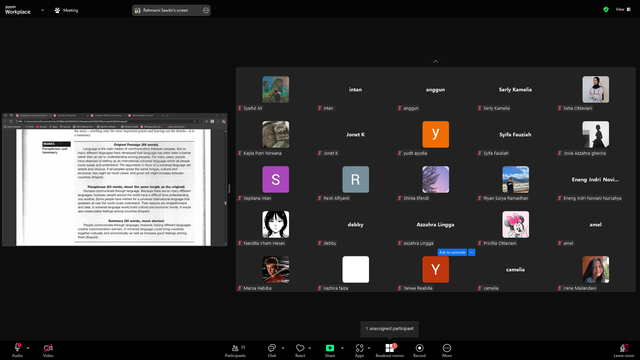Click the Azzahra Lingga name tile
The image size is (640, 360).
(x=435, y=224)
